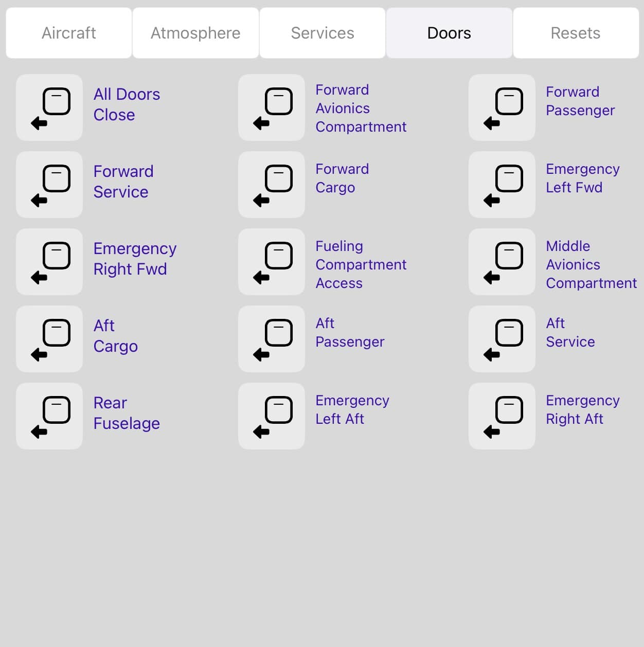This screenshot has height=647, width=644.
Task: Toggle the Aft Service door icon
Action: [502, 339]
